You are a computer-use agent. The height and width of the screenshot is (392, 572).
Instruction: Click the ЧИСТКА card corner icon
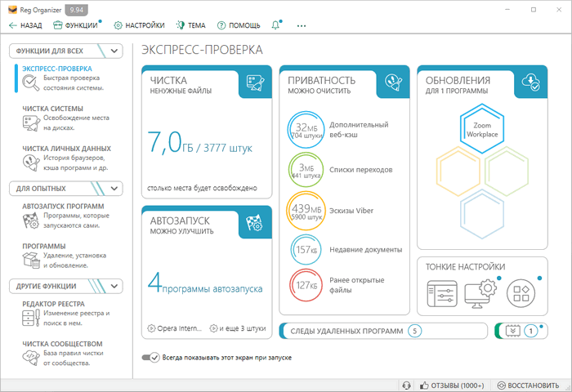pos(255,82)
